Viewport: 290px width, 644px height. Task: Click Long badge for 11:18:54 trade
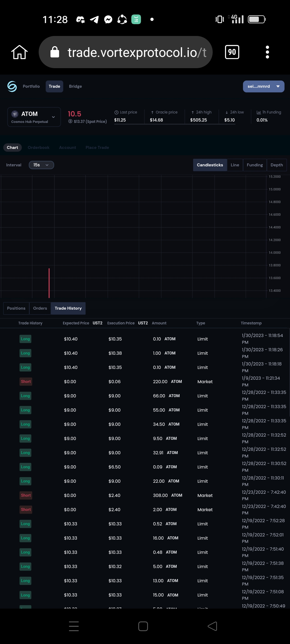[x=26, y=339]
